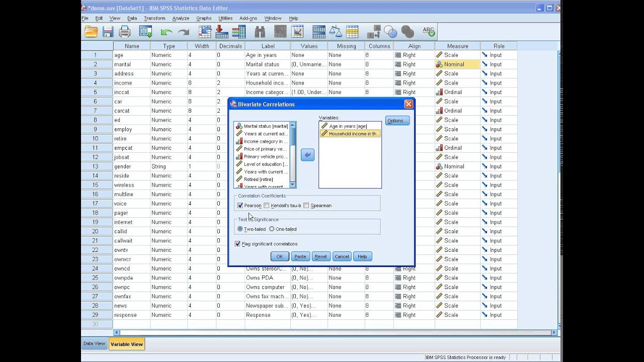
Task: Click the response variable name cell
Action: point(131,315)
